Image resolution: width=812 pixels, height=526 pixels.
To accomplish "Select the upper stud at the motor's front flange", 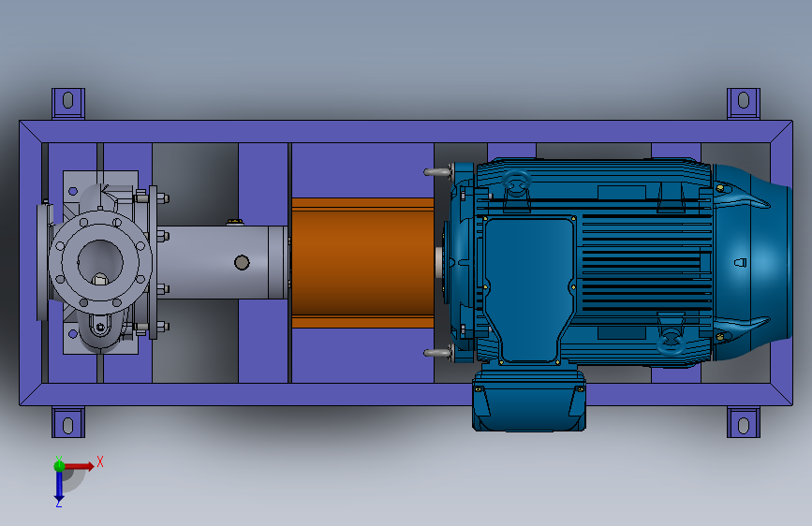I will (x=438, y=171).
